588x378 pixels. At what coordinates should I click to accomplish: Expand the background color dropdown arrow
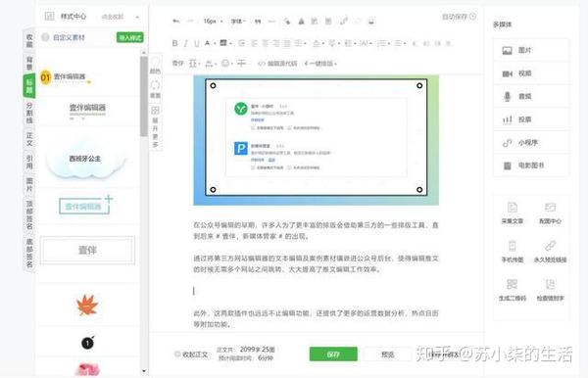230,44
